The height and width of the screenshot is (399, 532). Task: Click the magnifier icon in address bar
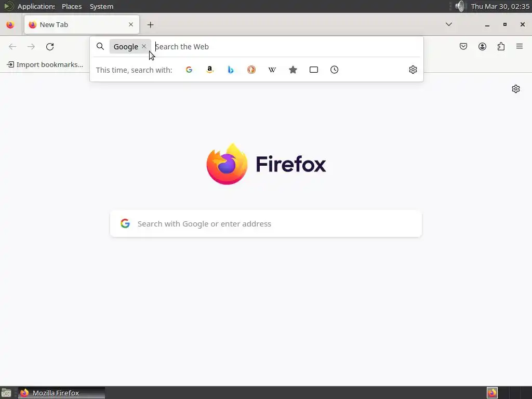[x=100, y=46]
